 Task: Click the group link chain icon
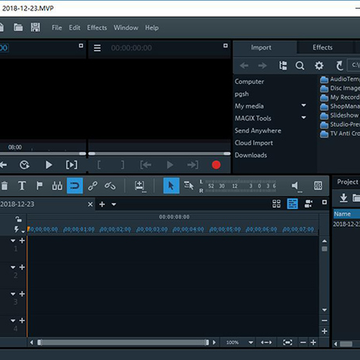[92, 186]
